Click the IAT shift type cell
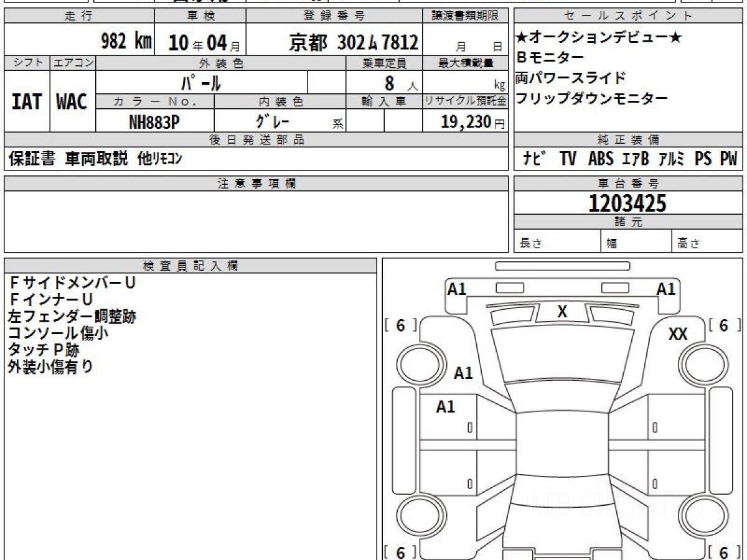Image resolution: width=747 pixels, height=560 pixels. click(x=27, y=102)
